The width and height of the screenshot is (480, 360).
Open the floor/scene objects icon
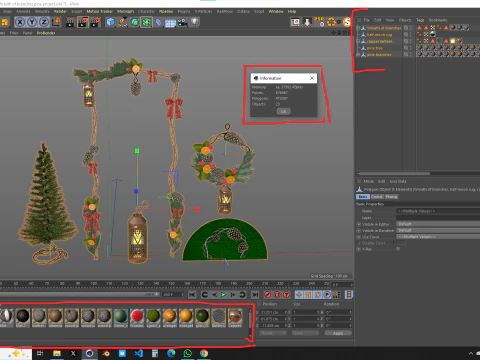(170, 23)
